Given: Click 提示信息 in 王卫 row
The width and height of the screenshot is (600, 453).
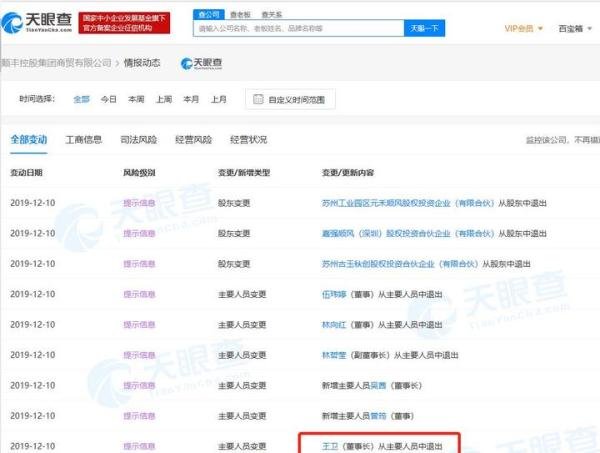Looking at the screenshot, I should click(x=139, y=446).
